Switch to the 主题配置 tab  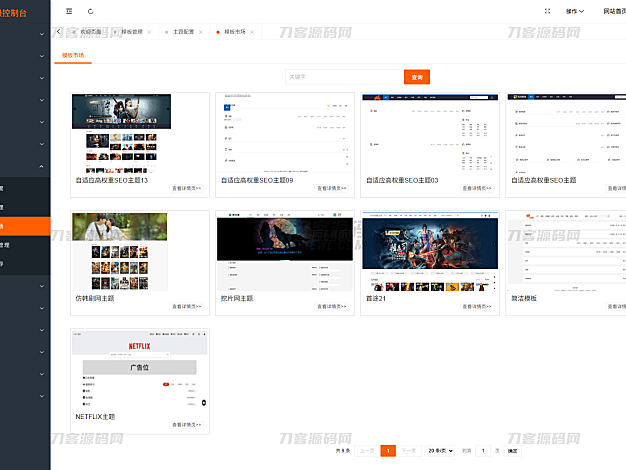point(183,32)
